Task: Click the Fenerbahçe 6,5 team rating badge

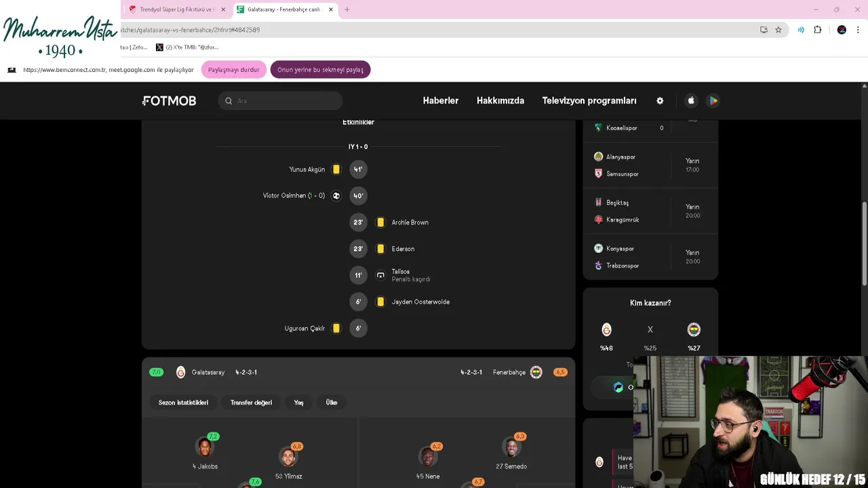Action: click(560, 372)
